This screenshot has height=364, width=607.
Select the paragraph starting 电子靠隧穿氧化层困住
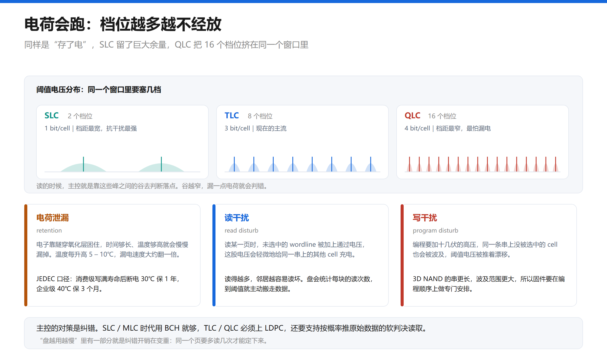click(112, 249)
